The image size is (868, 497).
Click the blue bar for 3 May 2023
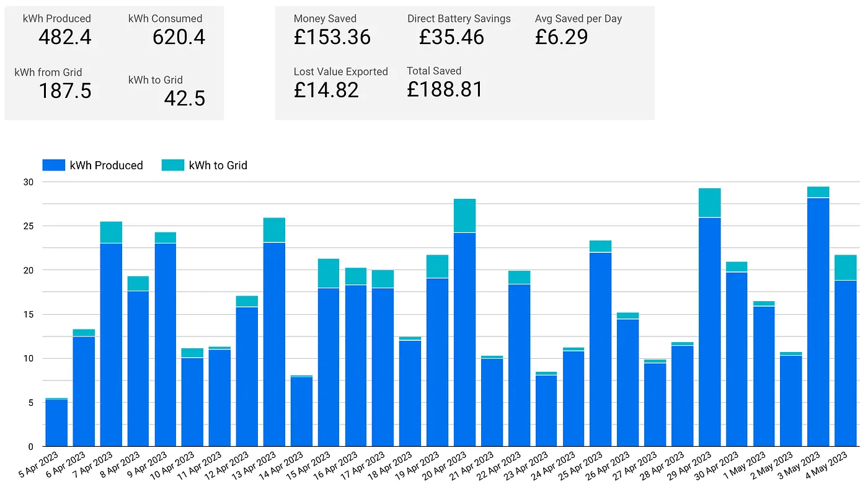click(818, 322)
